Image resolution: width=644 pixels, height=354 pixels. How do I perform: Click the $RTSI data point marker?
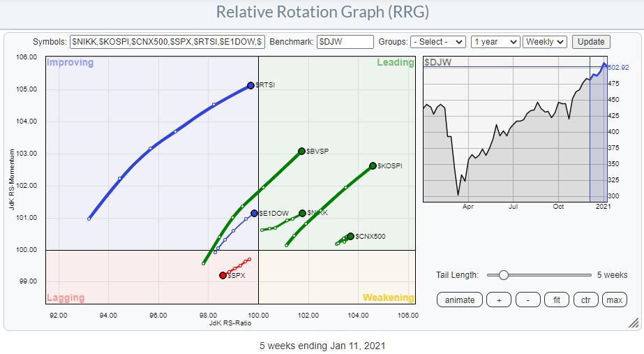click(251, 86)
